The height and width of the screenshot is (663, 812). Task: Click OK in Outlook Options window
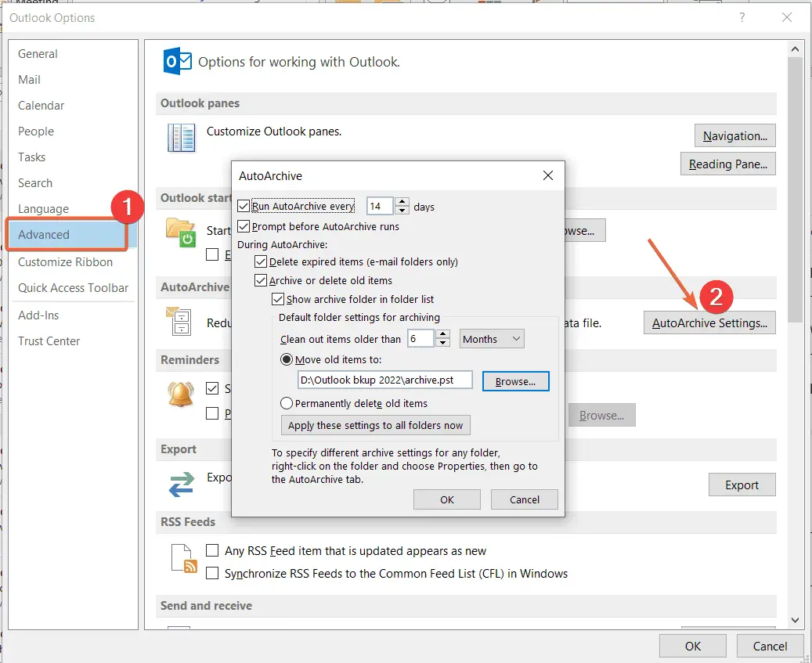pos(692,646)
